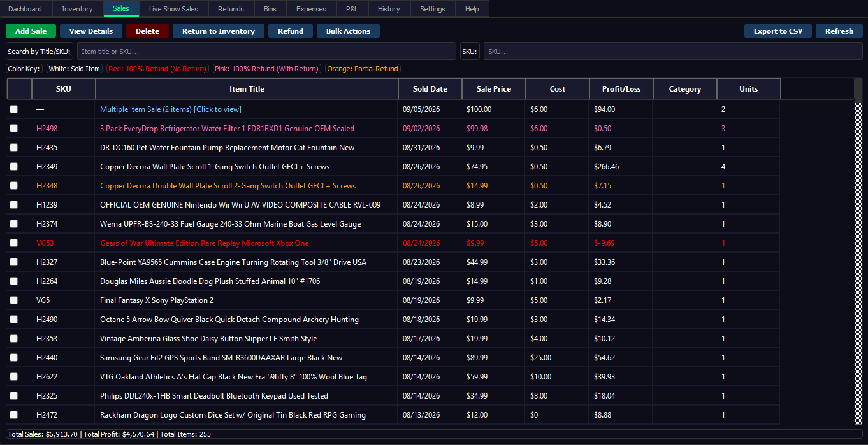The height and width of the screenshot is (445, 868).
Task: Select the Sales tab
Action: tap(121, 8)
